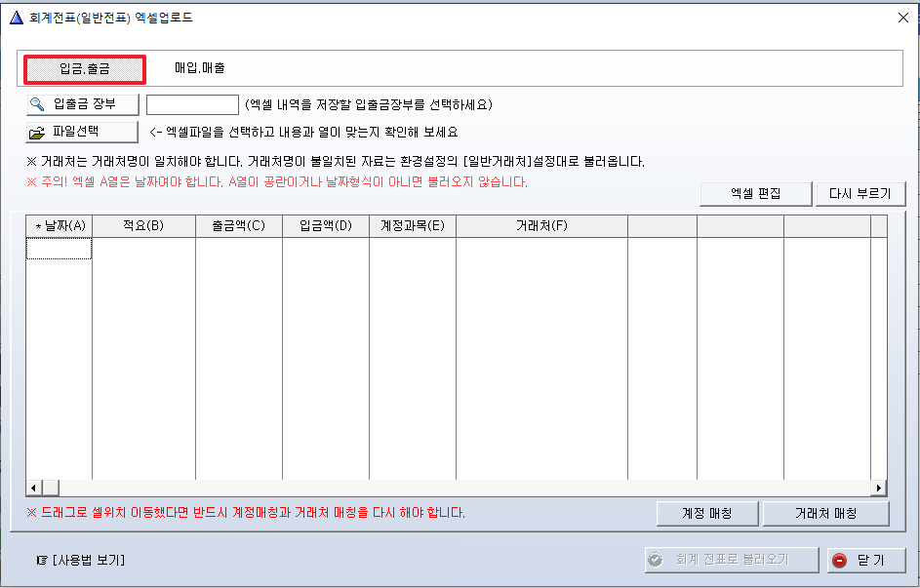Click the grid's left scroll arrow
This screenshot has height=588, width=920.
click(33, 488)
